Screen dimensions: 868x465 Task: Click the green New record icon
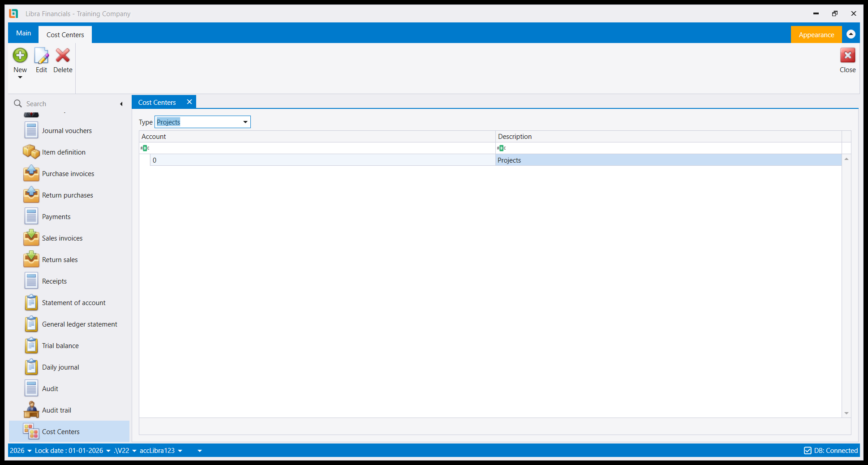click(20, 56)
